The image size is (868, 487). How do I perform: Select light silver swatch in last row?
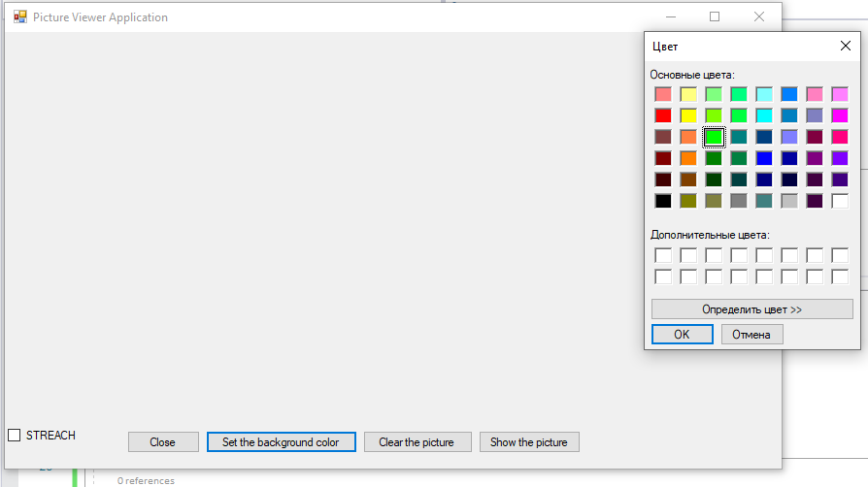789,201
